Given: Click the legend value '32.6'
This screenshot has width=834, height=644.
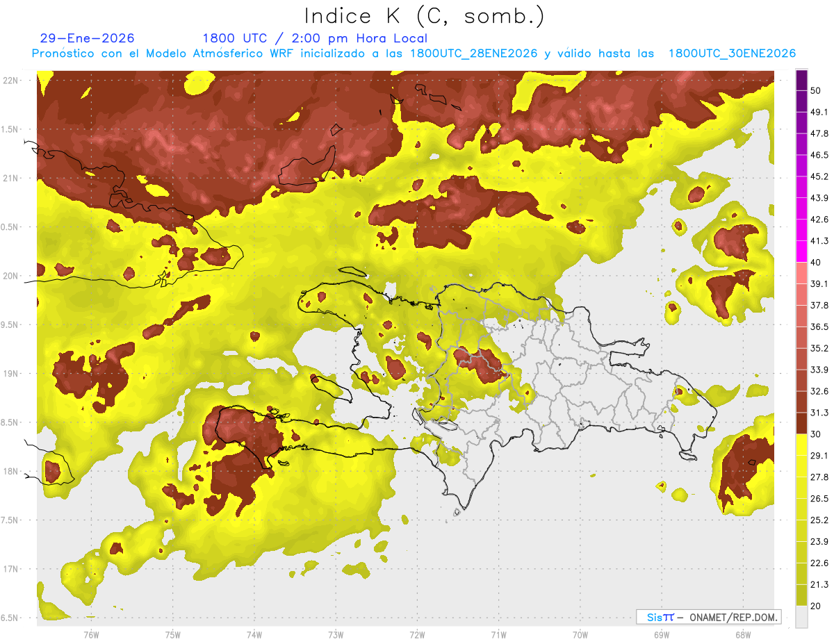Looking at the screenshot, I should (x=819, y=391).
